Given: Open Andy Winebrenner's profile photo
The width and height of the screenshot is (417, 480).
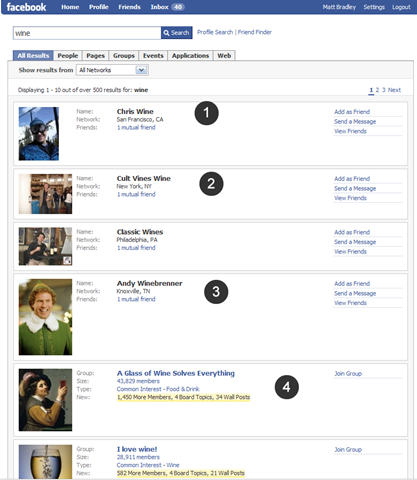Looking at the screenshot, I should [x=45, y=317].
